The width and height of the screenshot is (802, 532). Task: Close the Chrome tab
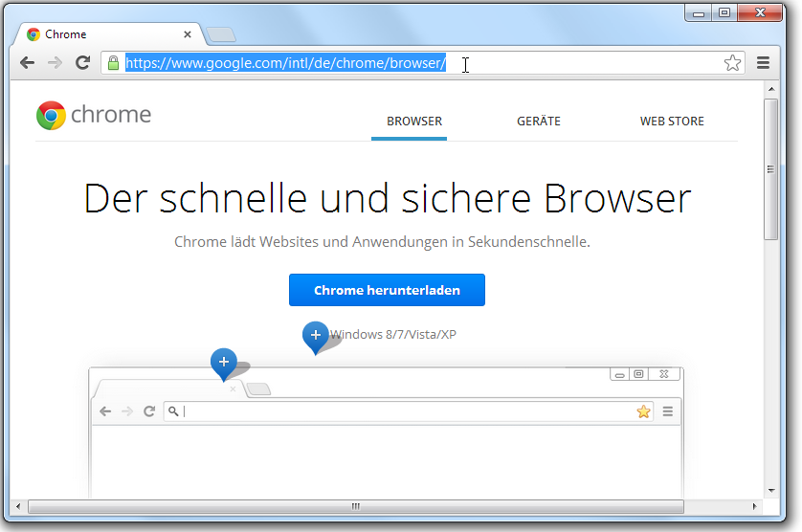(x=188, y=34)
